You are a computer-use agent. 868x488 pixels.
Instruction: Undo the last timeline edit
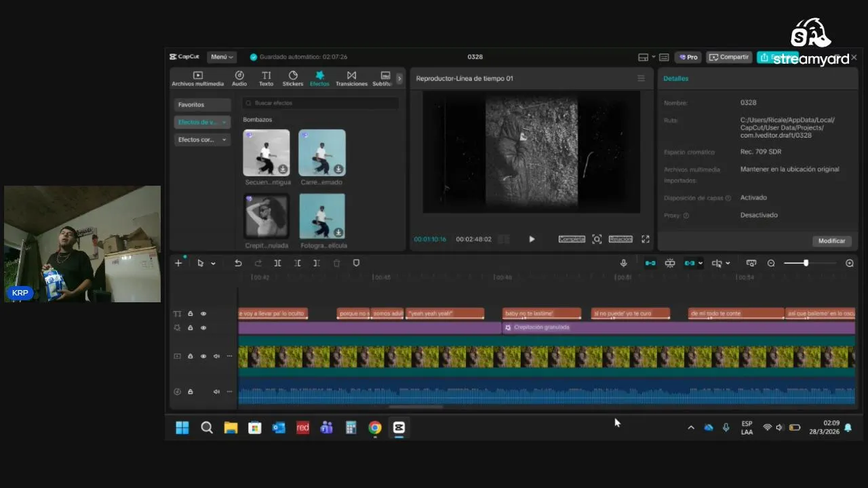[238, 263]
